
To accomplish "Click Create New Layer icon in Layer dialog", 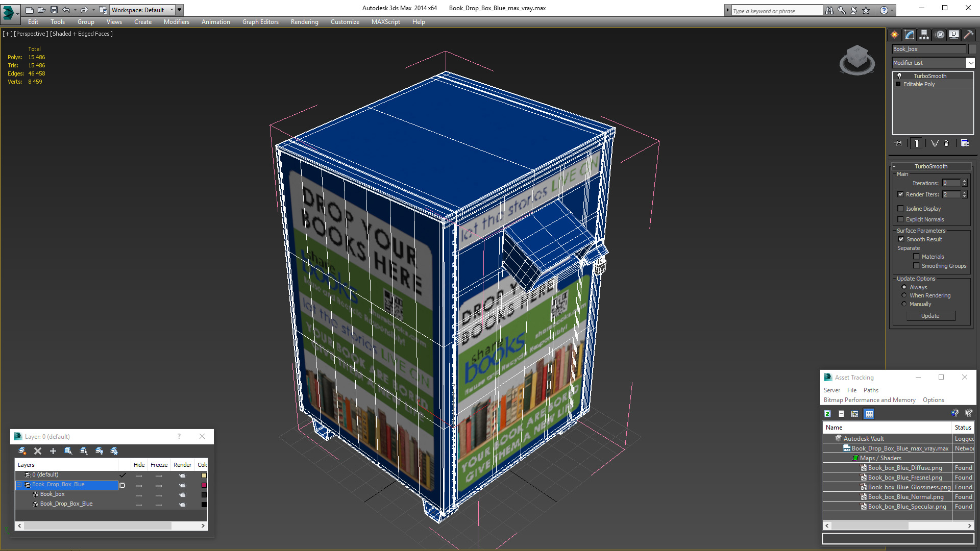I will (22, 451).
